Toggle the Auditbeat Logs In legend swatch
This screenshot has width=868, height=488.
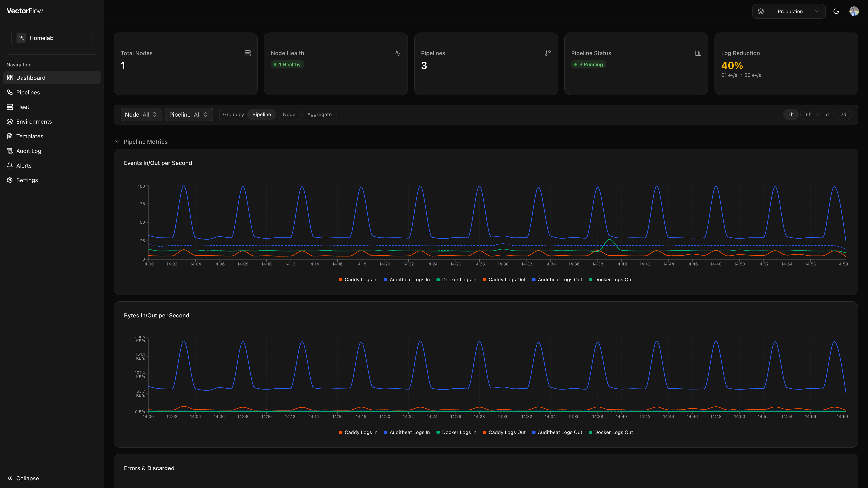pos(385,279)
